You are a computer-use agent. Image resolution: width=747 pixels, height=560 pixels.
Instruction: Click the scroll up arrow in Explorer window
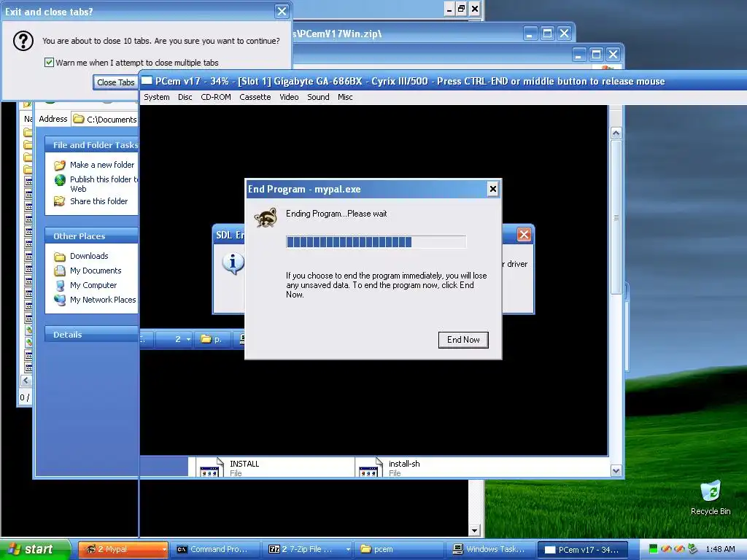[616, 133]
